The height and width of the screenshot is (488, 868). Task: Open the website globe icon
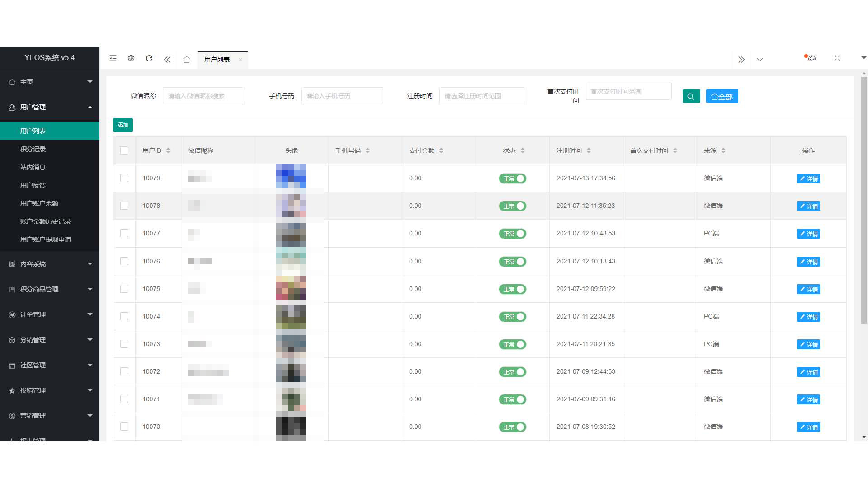pyautogui.click(x=131, y=58)
